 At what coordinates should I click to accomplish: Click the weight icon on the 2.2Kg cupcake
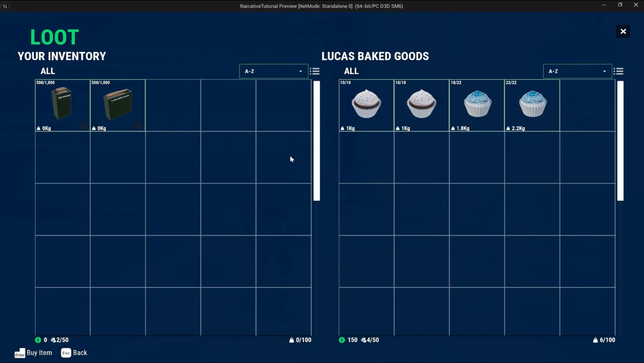click(x=508, y=128)
